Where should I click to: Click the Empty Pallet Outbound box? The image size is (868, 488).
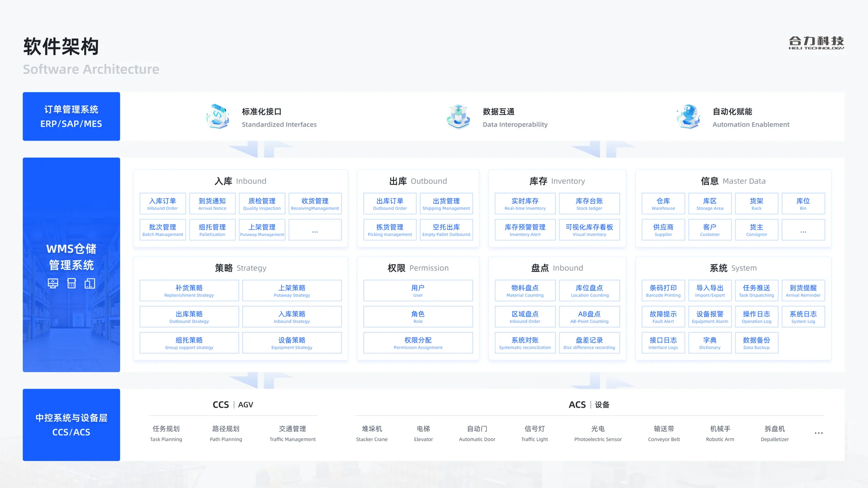coord(446,229)
